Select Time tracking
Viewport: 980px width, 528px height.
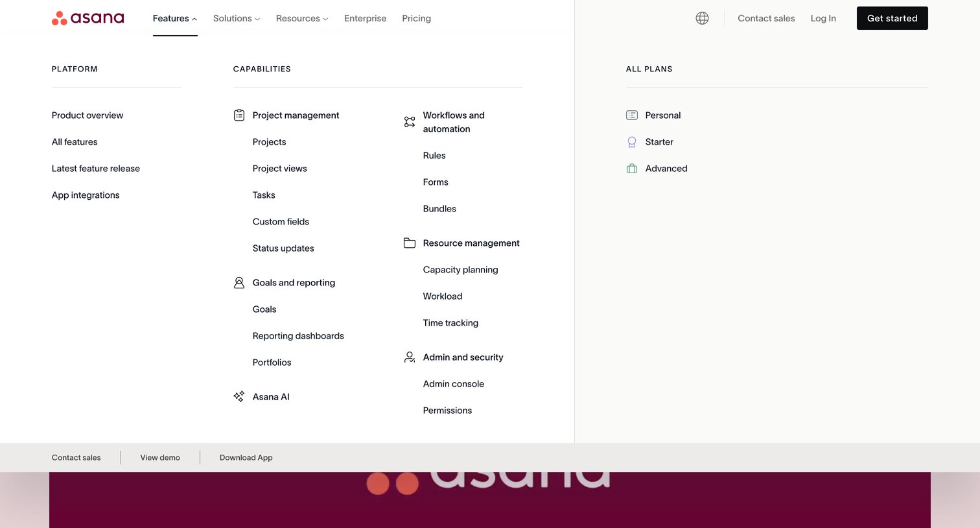click(450, 323)
